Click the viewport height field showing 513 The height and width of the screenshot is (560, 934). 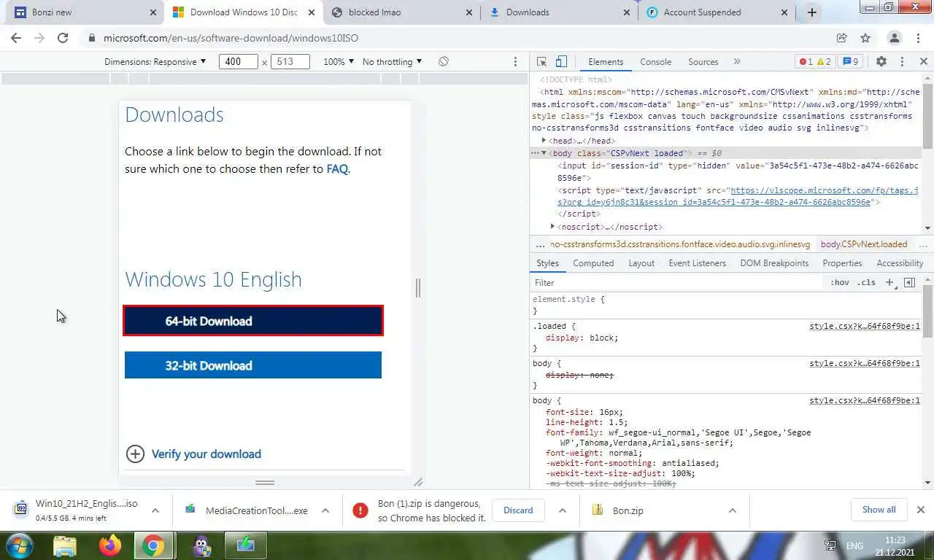click(x=290, y=62)
